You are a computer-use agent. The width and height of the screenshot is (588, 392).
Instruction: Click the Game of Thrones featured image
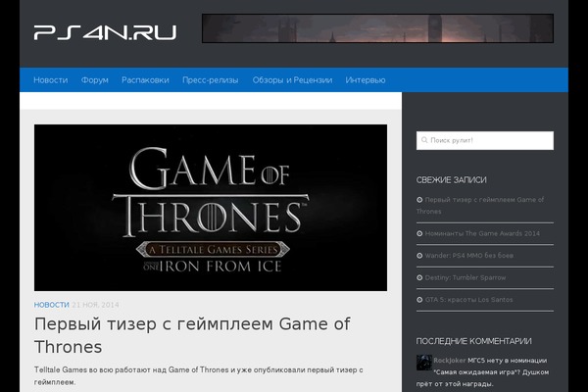tap(211, 208)
